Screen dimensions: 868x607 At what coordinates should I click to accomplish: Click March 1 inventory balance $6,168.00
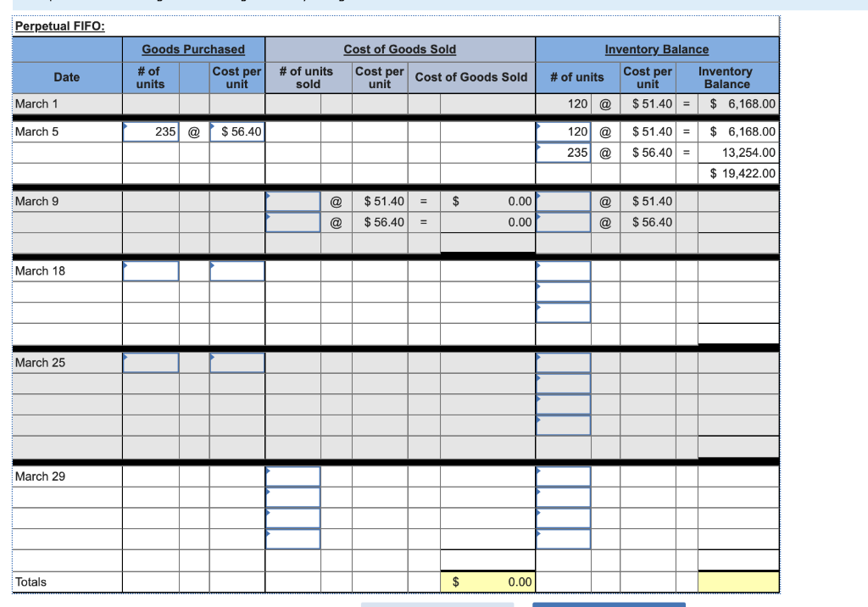pos(738,104)
